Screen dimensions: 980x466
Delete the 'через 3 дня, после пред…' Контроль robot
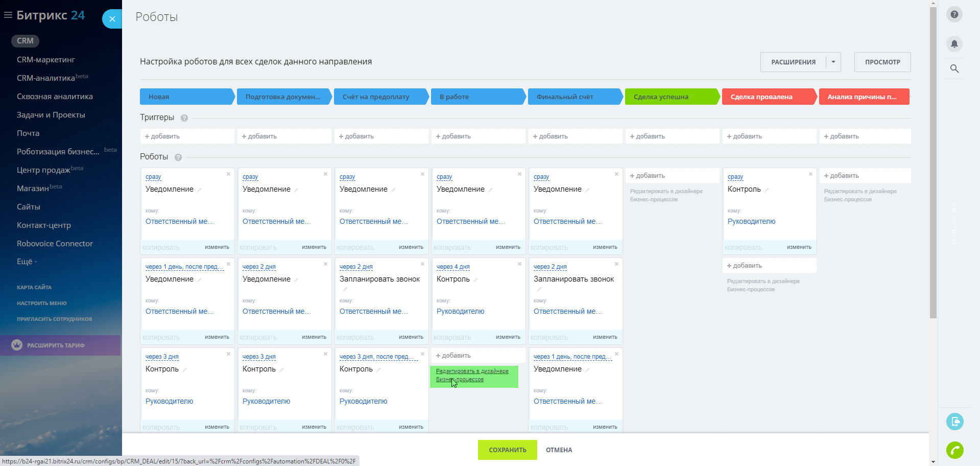pyautogui.click(x=422, y=354)
